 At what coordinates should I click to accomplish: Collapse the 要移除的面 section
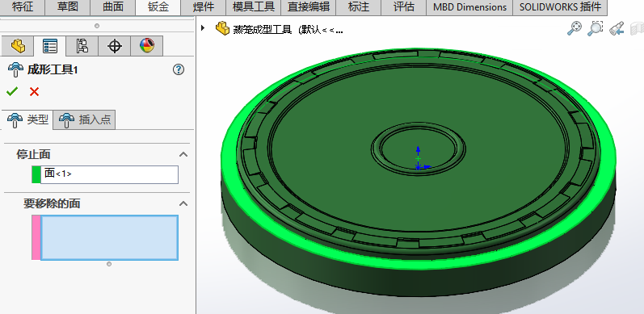pos(183,203)
